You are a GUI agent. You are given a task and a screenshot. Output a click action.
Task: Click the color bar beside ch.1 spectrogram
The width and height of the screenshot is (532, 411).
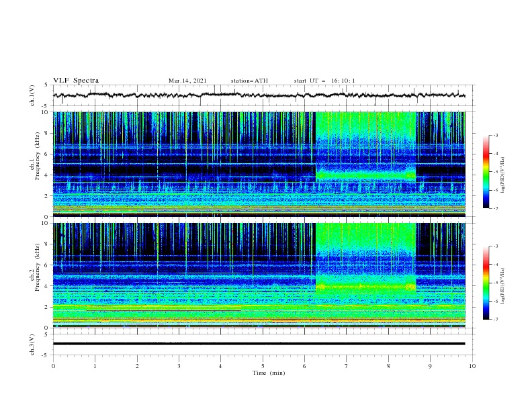[x=486, y=172]
